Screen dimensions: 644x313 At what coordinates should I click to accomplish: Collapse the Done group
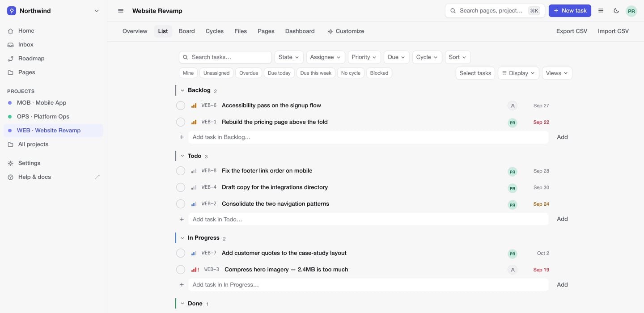pyautogui.click(x=182, y=304)
